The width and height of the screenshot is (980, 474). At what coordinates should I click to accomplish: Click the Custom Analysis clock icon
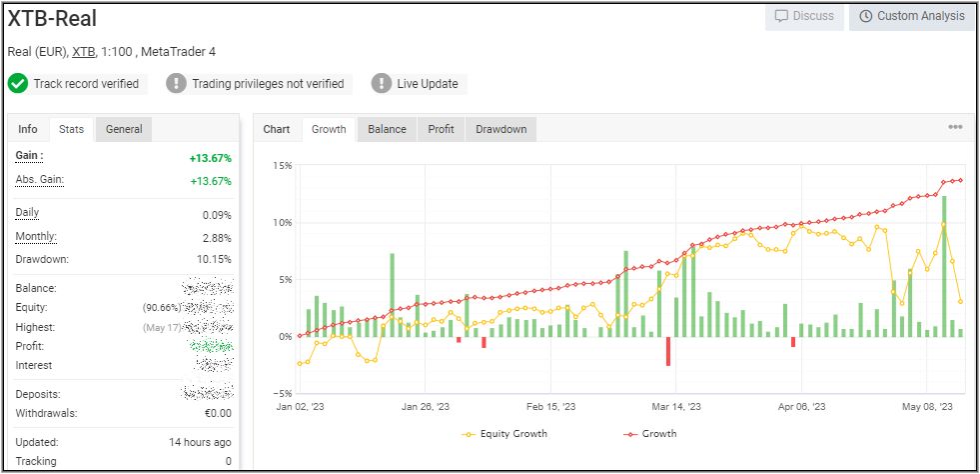pos(865,16)
